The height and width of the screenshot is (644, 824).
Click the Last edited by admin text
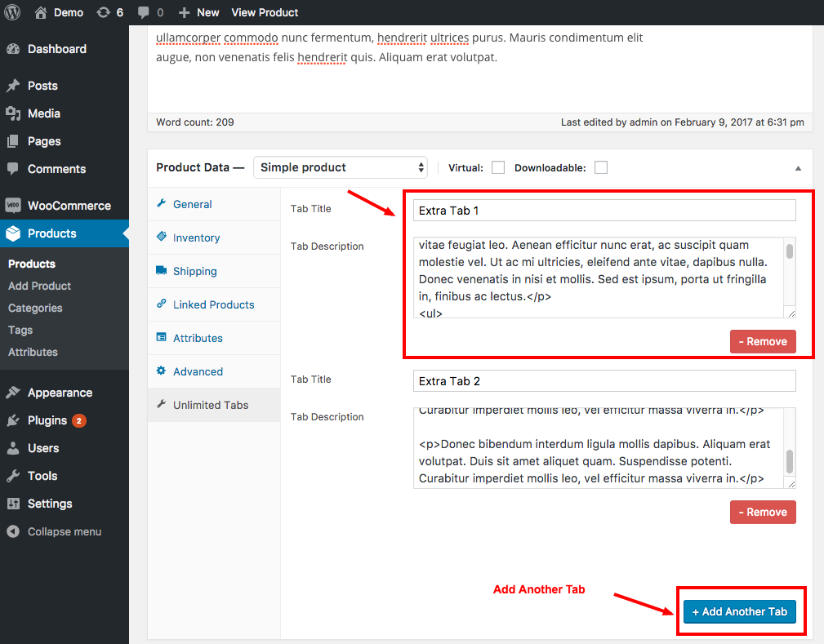(x=682, y=122)
